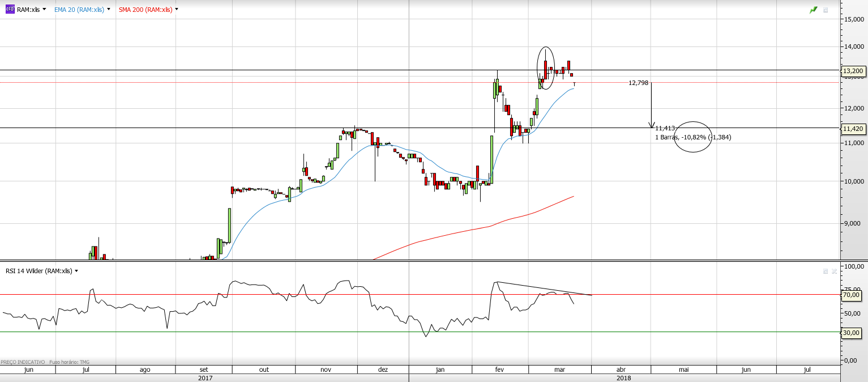This screenshot has height=382, width=868.
Task: Open the RAM:xlis instrument dropdown
Action: [x=44, y=10]
